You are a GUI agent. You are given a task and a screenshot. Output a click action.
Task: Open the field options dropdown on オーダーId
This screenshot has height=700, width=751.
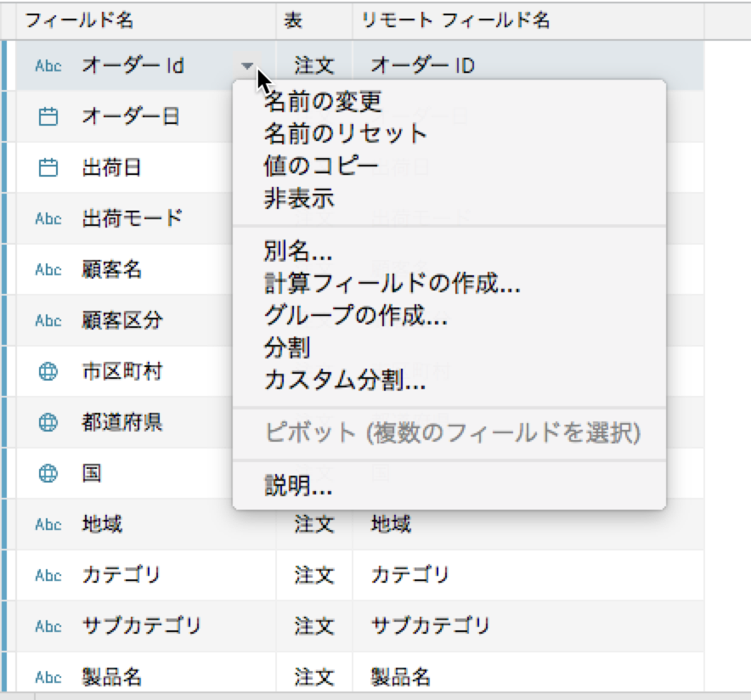click(248, 65)
